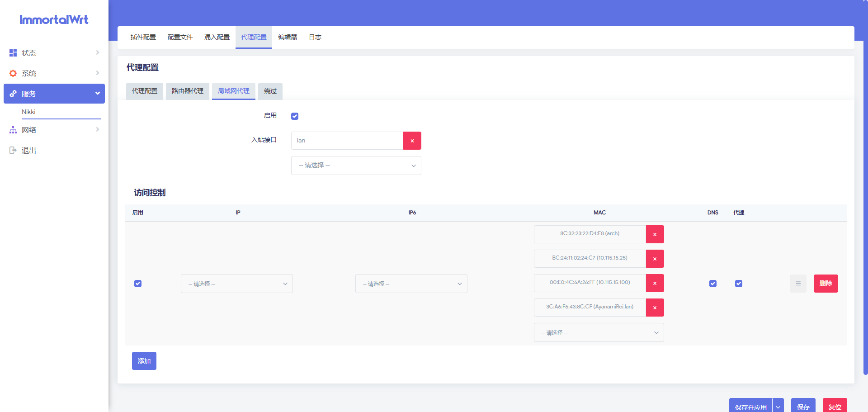
Task: Expand the 网络 sidebar menu
Action: (54, 130)
